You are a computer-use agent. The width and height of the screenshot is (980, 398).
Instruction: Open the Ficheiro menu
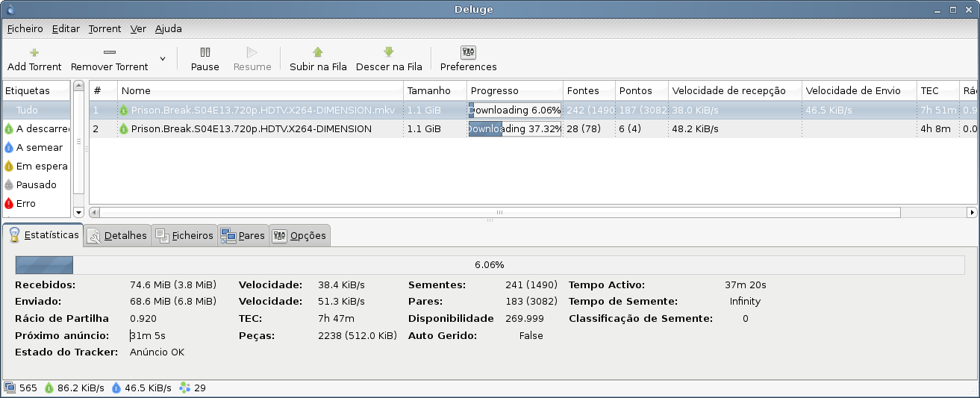tap(25, 29)
